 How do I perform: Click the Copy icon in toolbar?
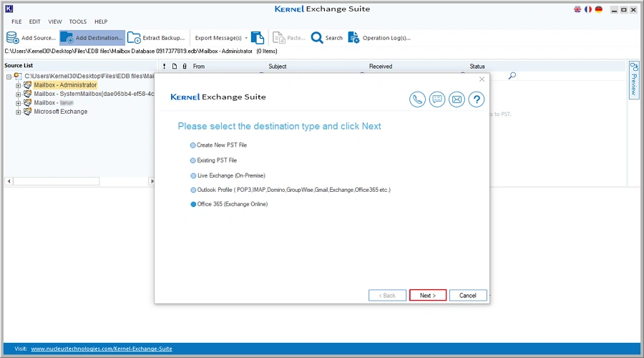[x=258, y=38]
